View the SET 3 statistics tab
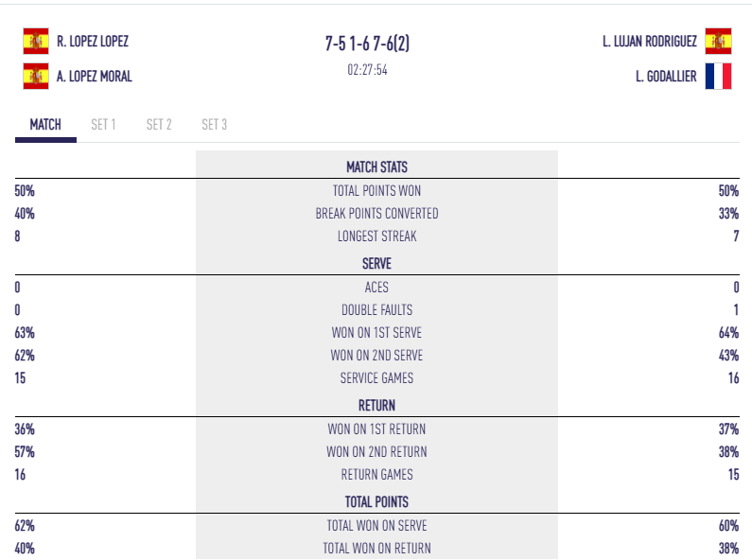Screen dimensions: 752x560 point(215,125)
